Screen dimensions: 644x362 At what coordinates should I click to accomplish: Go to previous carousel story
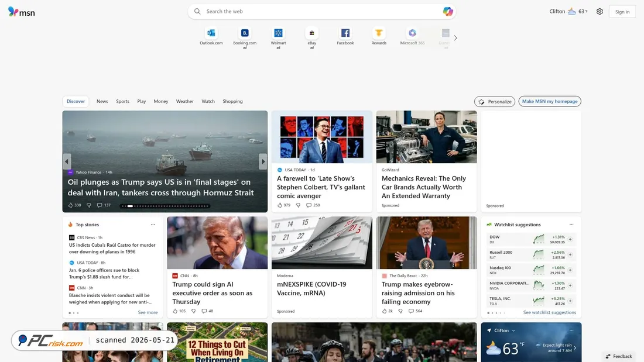coord(67,162)
